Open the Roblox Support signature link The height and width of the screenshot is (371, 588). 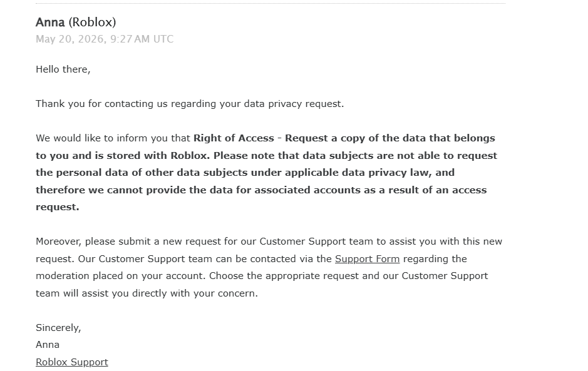click(72, 362)
